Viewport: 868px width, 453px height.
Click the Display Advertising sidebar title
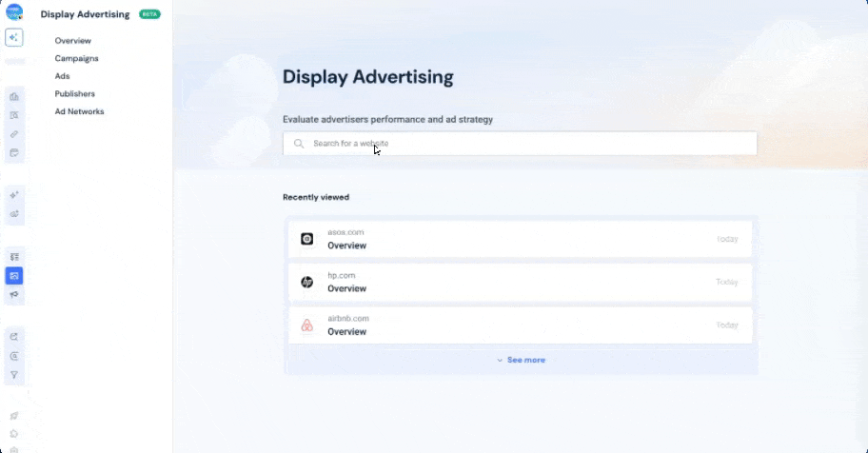click(x=85, y=14)
